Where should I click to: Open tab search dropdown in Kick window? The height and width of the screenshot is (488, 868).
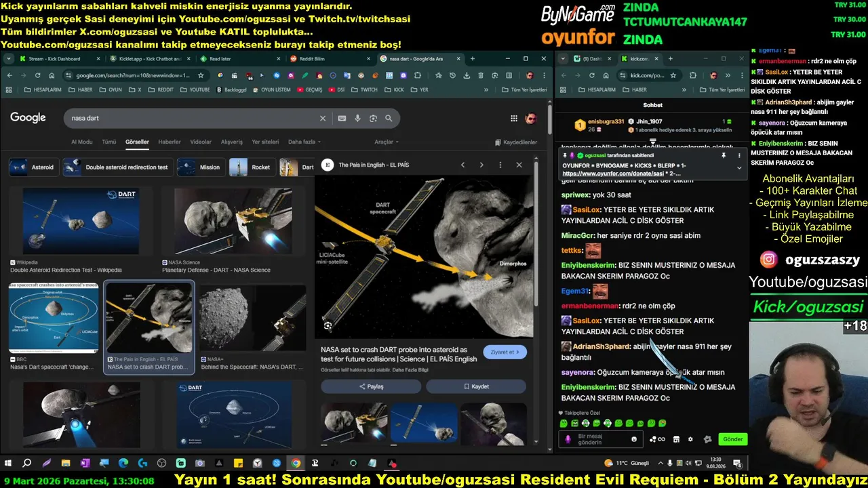pyautogui.click(x=564, y=59)
